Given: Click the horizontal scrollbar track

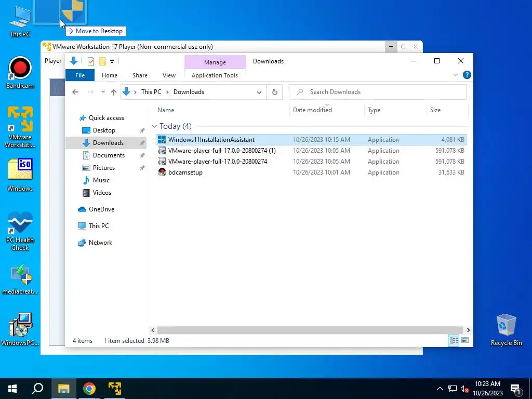Looking at the screenshot, I should coord(310,330).
